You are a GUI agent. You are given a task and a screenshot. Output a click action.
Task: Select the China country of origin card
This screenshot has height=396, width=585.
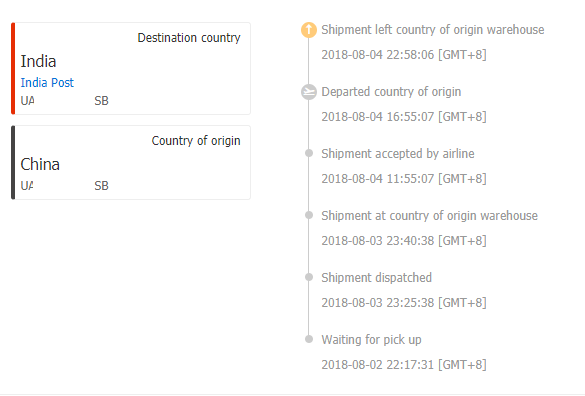click(131, 162)
